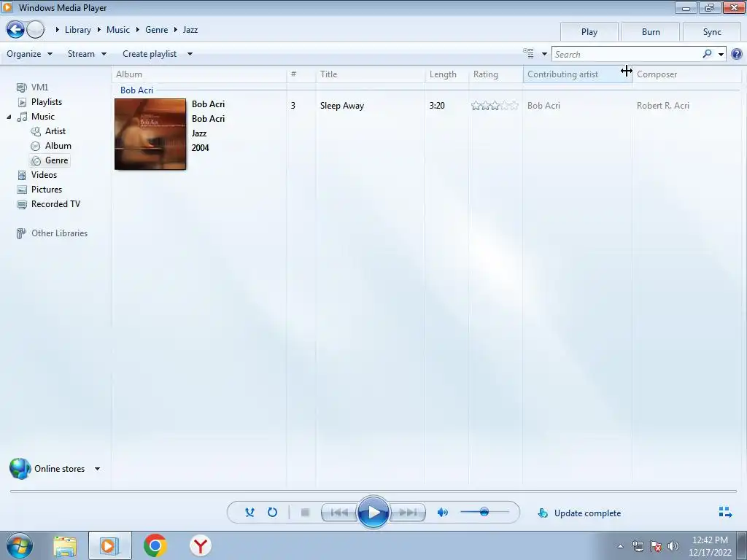Click the taskbar volume speaker icon
747x560 pixels.
[x=673, y=546]
